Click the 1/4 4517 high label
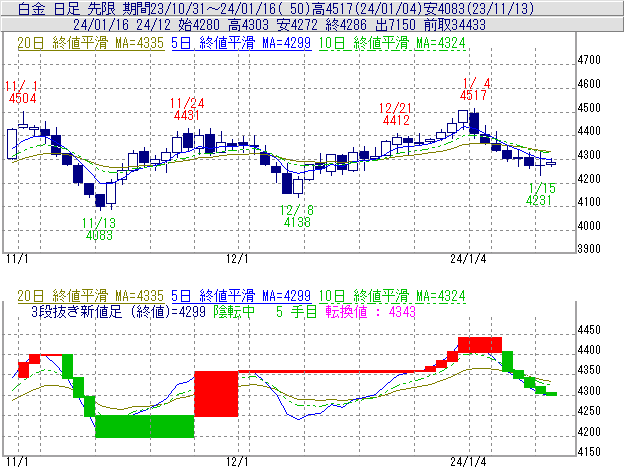This screenshot has height=475, width=624. 476,89
